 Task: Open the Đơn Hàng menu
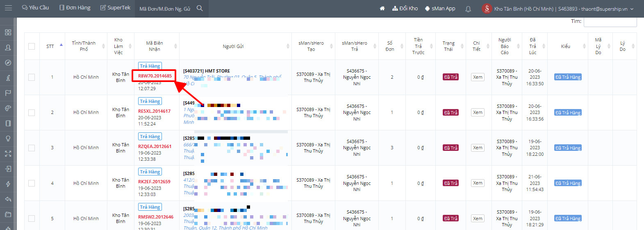(75, 8)
